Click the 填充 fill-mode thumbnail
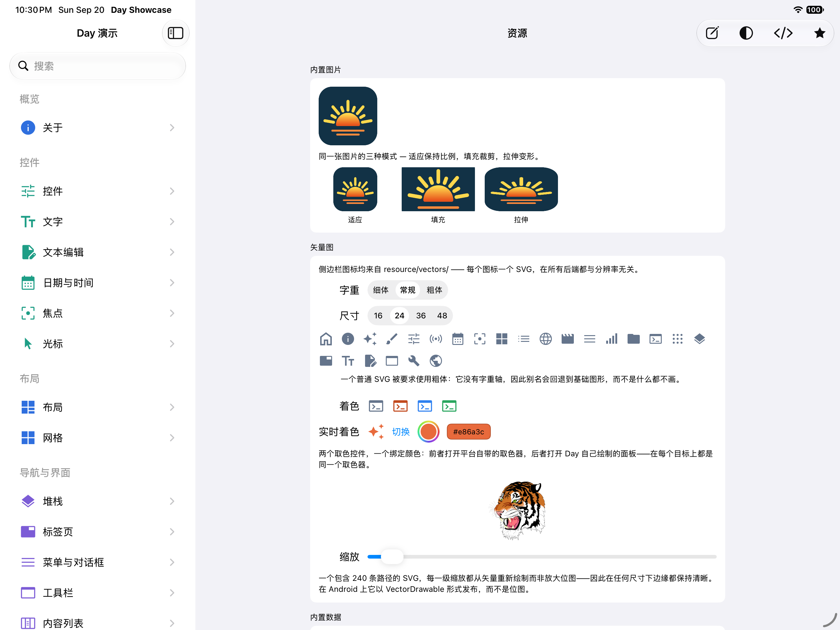Viewport: 840px width, 630px height. (438, 189)
